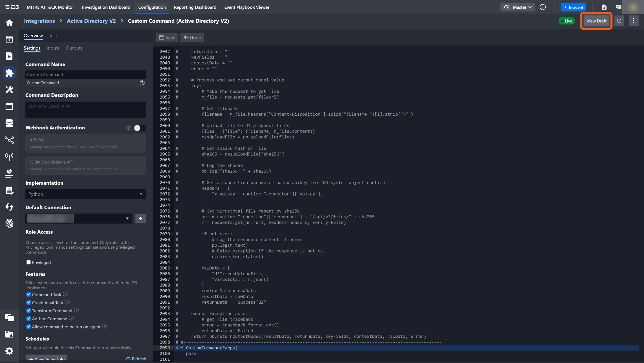Toggle the Webhook Authentication switch
Screen dimensions: 644x363
coord(140,128)
